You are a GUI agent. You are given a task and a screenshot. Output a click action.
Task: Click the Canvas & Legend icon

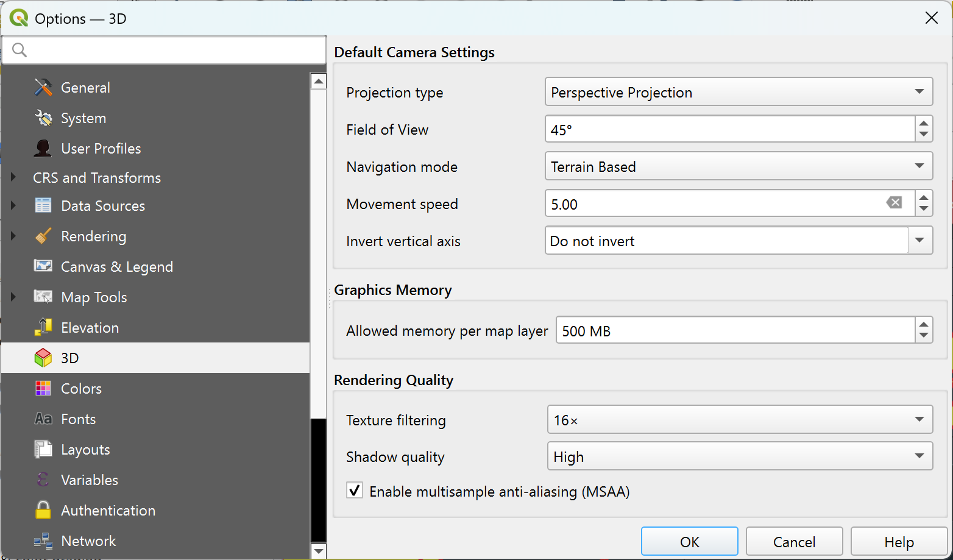[x=43, y=266]
